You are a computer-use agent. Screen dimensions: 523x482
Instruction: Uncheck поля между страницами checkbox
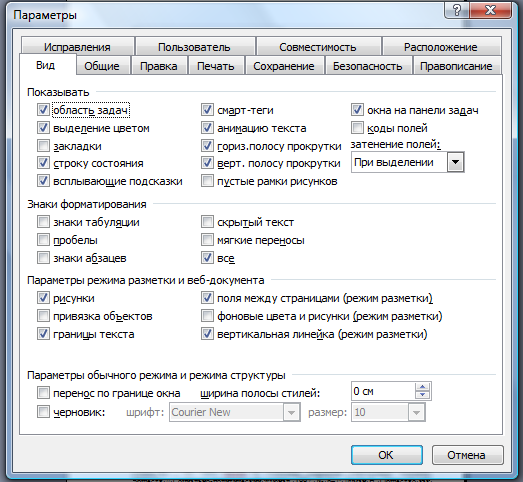[207, 298]
